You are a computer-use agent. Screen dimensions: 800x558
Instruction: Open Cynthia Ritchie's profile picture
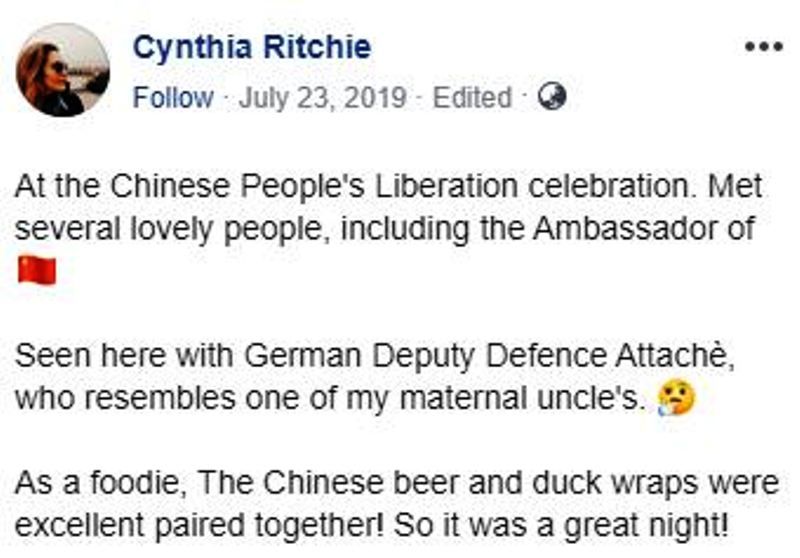[63, 70]
